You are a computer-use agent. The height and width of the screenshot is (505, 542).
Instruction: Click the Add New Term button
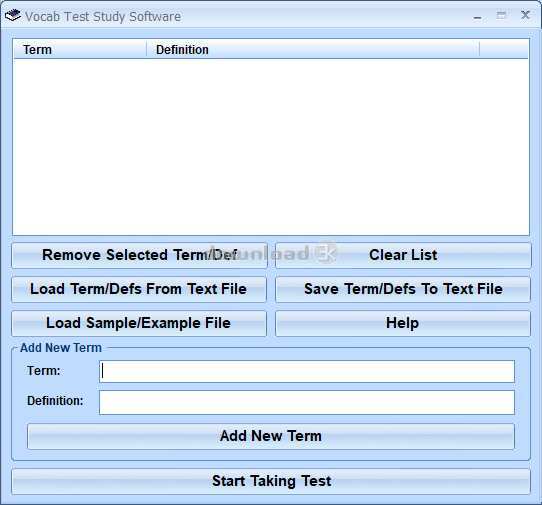(x=271, y=436)
